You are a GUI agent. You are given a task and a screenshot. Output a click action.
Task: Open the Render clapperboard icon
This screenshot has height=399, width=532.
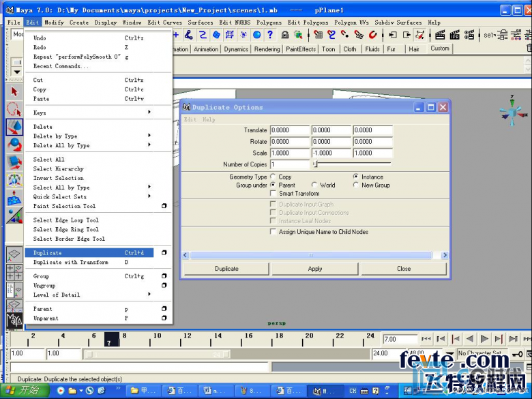(x=440, y=35)
